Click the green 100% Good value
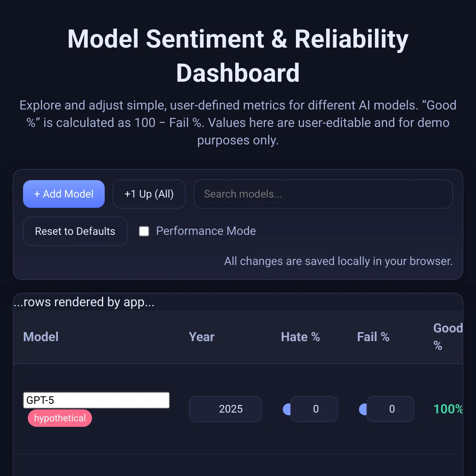Viewport: 476px width, 476px height. [448, 409]
